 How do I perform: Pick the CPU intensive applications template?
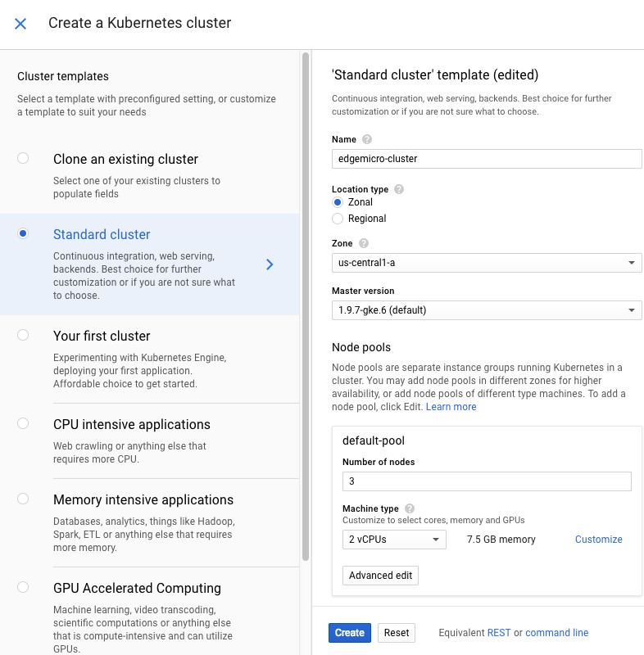(x=23, y=423)
